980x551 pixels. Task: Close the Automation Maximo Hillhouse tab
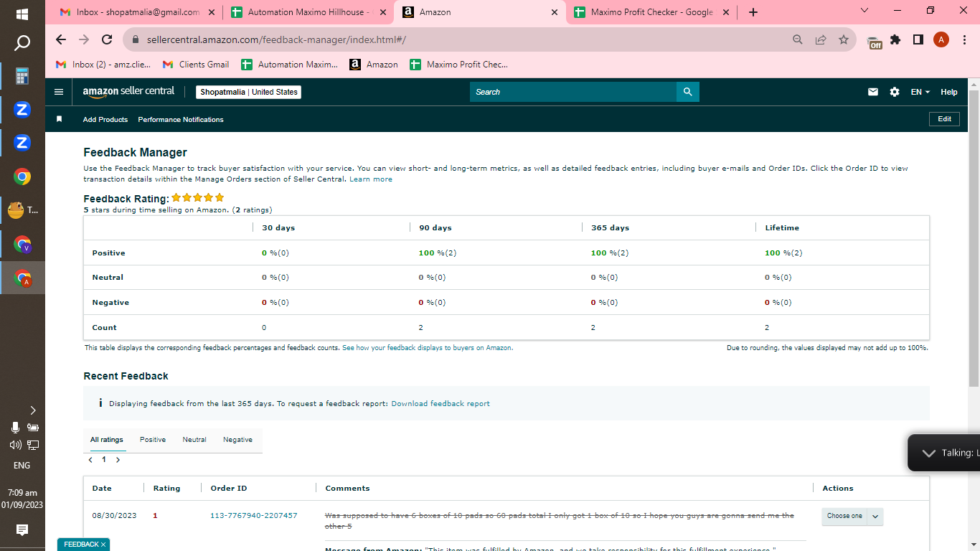point(382,12)
